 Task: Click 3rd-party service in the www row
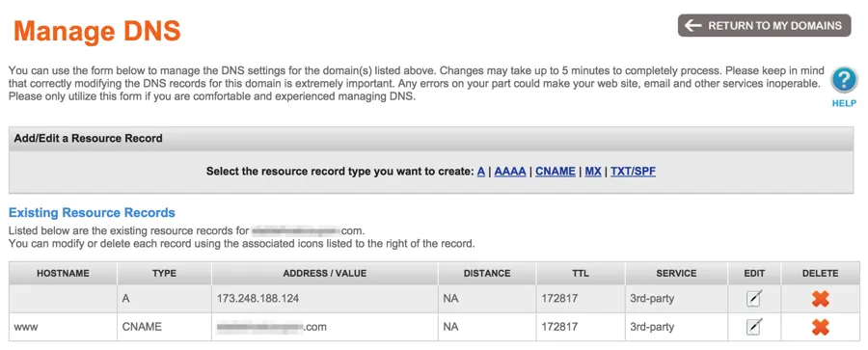tap(676, 327)
